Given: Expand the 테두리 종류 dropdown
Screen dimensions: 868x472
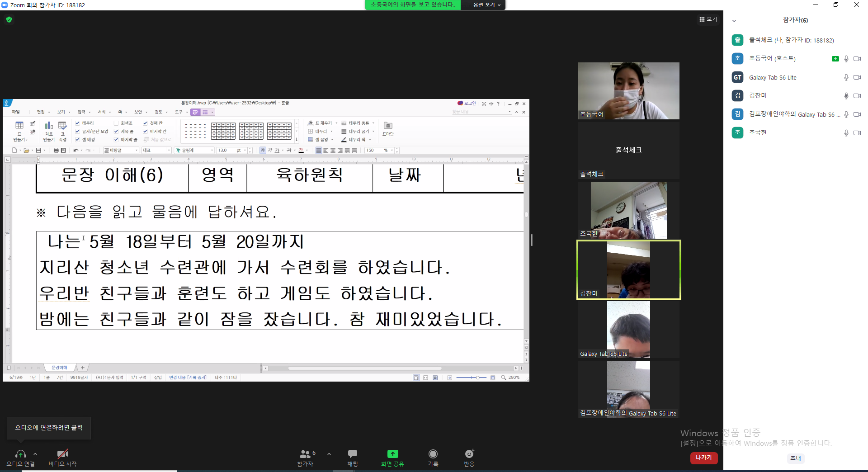Looking at the screenshot, I should click(373, 123).
